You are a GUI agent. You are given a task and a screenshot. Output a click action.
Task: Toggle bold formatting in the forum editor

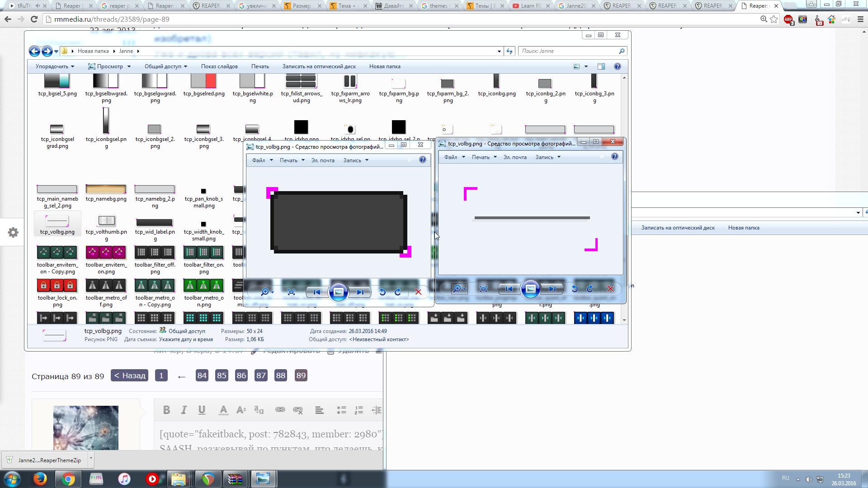tap(166, 410)
